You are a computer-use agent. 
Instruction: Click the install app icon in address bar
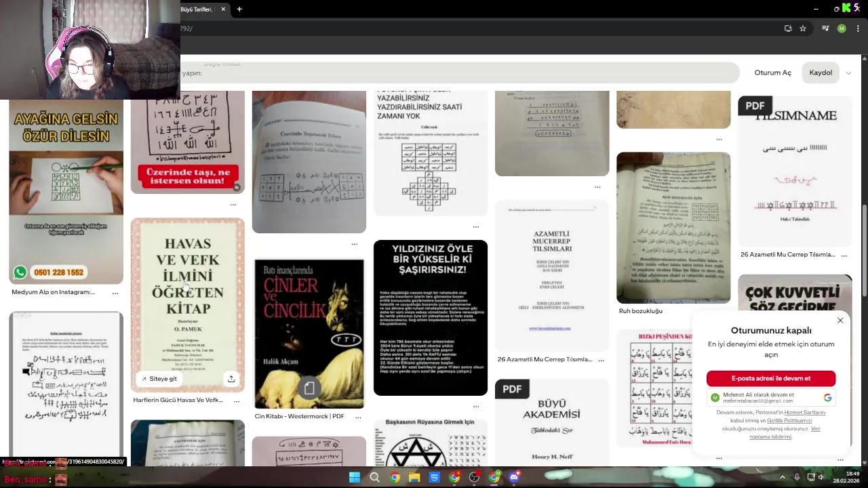788,28
